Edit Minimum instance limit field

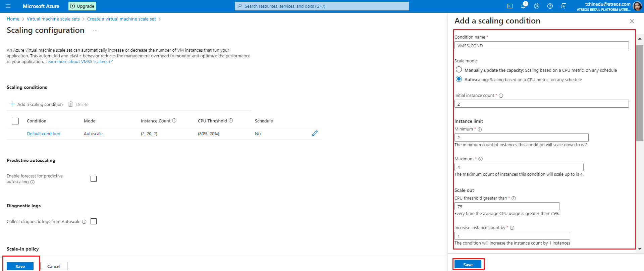click(x=521, y=138)
